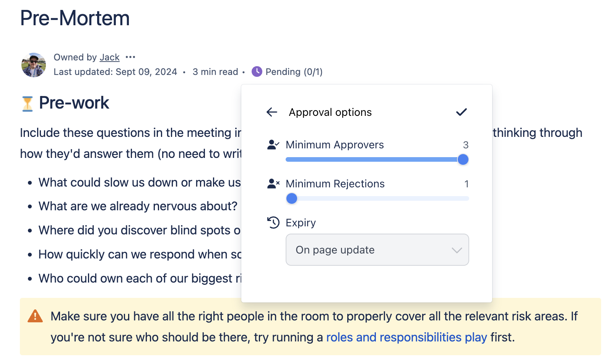Click the back arrow in Approval options
The width and height of the screenshot is (608, 364).
point(271,112)
